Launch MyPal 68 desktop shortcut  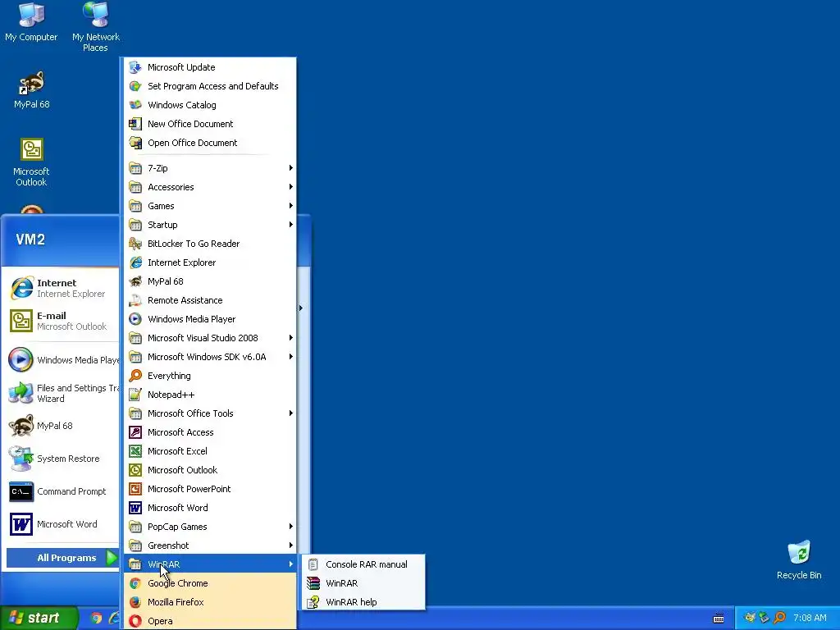pyautogui.click(x=31, y=90)
